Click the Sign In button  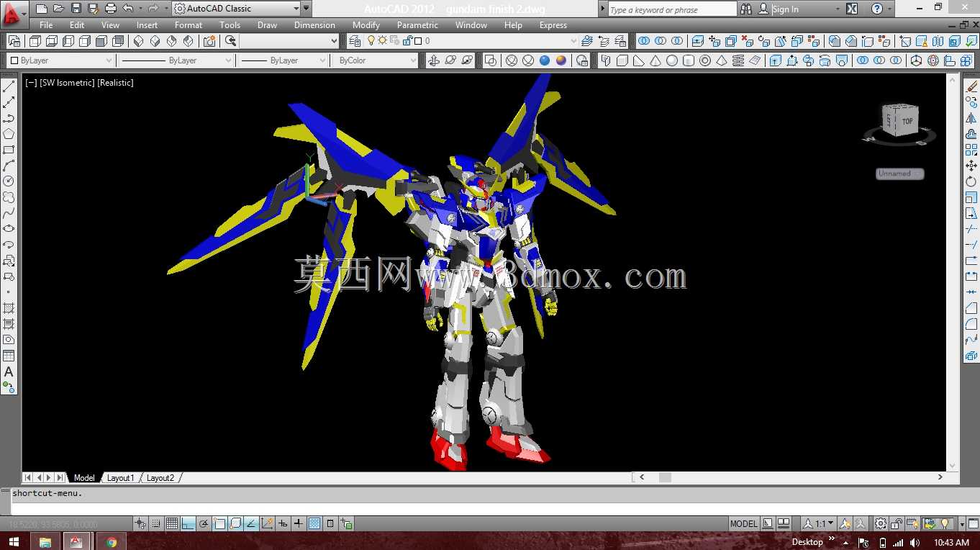click(x=785, y=9)
